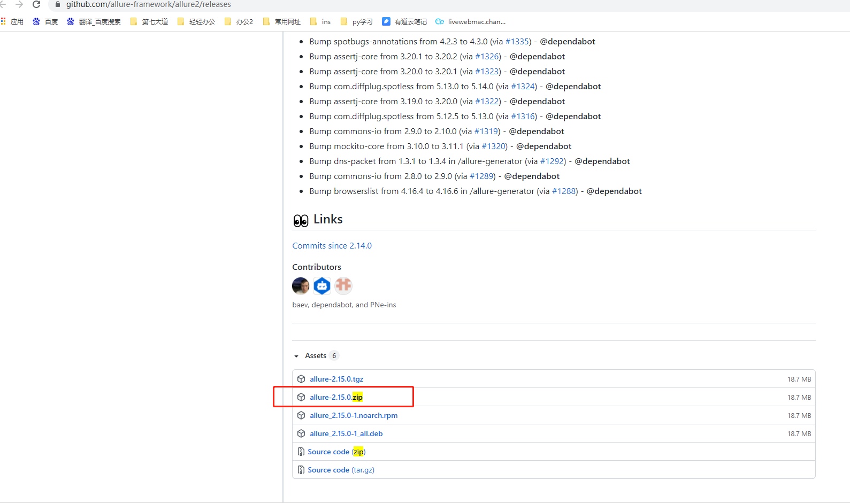Open the ins bookmark folder
850x504 pixels.
coord(320,21)
